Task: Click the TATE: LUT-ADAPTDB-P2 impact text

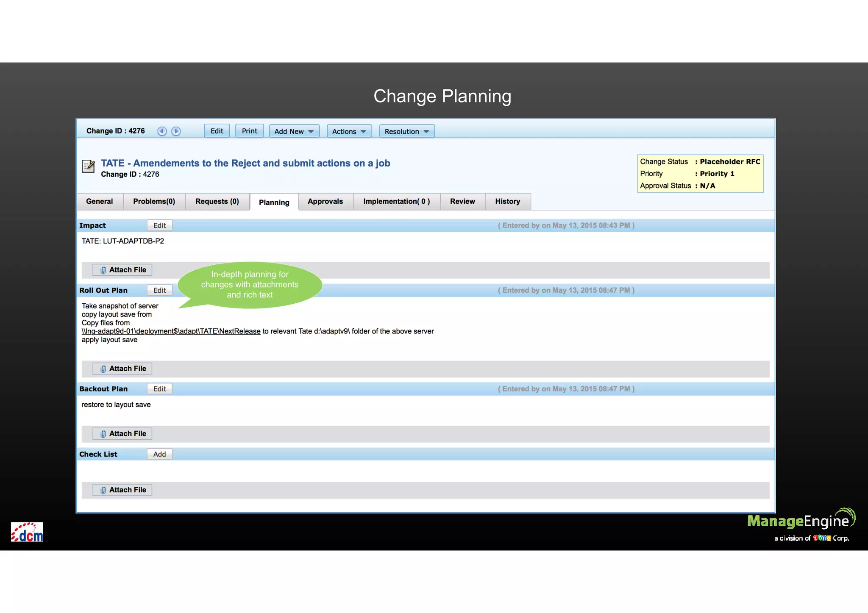Action: (x=123, y=241)
